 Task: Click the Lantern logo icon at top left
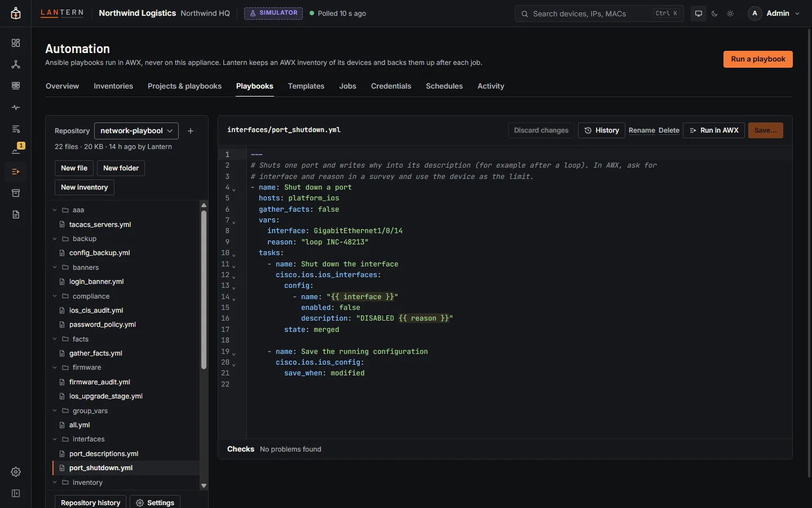pos(16,14)
